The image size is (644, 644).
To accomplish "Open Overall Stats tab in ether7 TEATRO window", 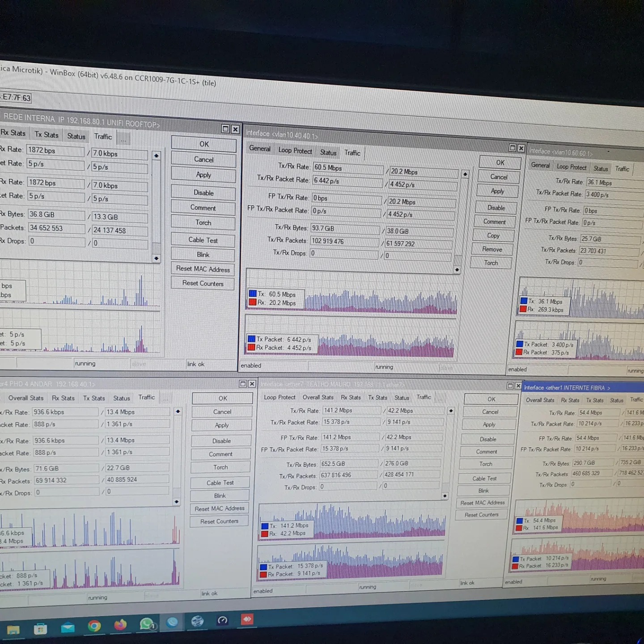I will coord(318,397).
